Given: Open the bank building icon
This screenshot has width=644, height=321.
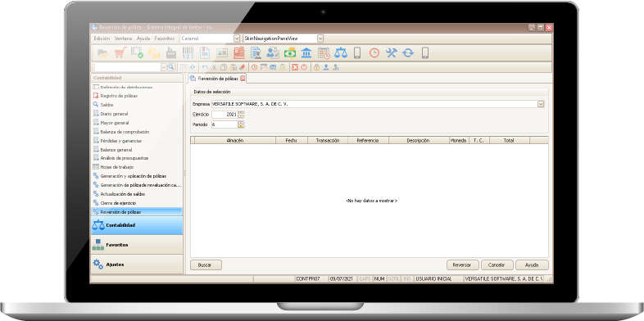Looking at the screenshot, I should click(306, 53).
